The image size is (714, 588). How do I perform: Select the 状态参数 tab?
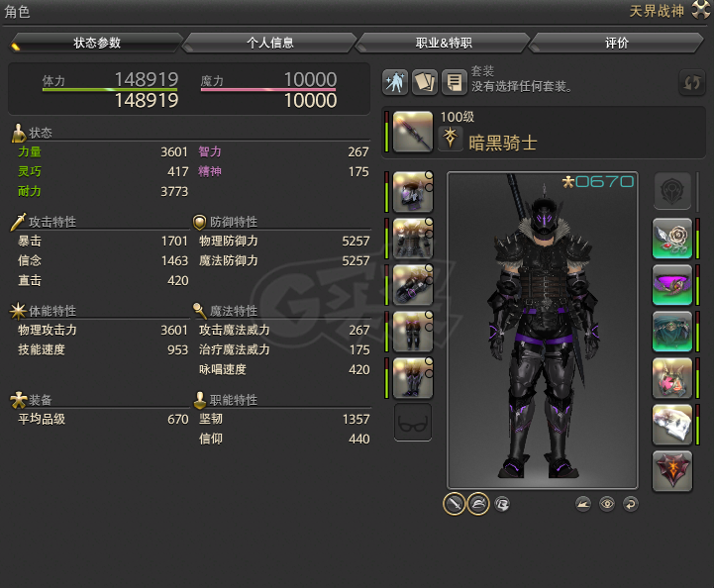(96, 43)
